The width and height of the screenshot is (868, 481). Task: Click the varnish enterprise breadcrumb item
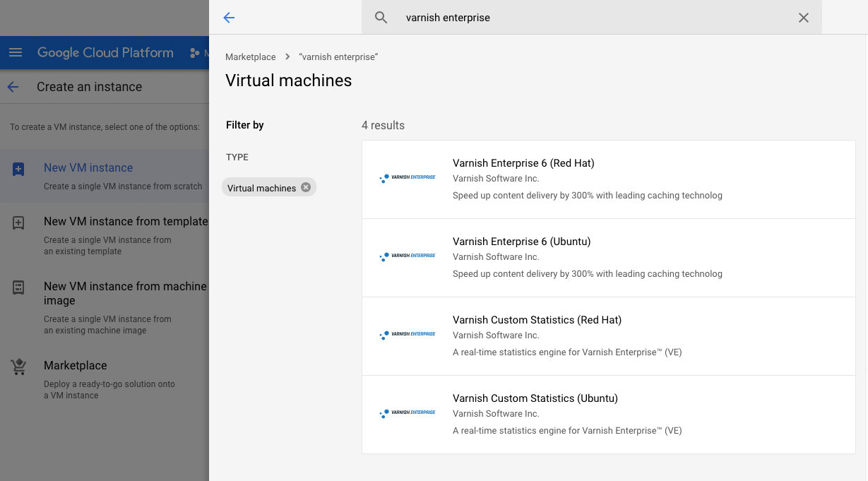coord(338,55)
